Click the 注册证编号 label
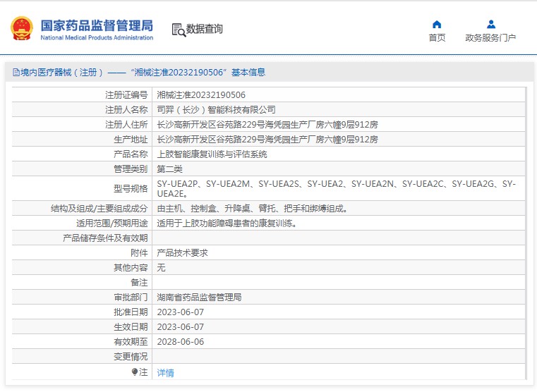The height and width of the screenshot is (392, 537). pos(126,94)
